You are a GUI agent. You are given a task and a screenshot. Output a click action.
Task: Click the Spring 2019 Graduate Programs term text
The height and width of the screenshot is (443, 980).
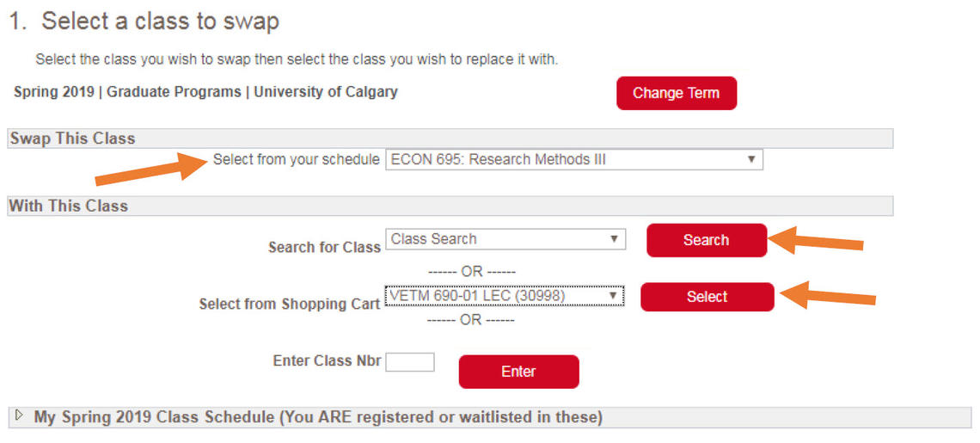[205, 92]
